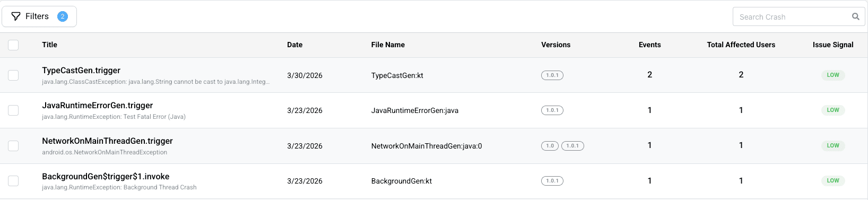Click the JavaRuntimeErrorGen:java file name

414,110
